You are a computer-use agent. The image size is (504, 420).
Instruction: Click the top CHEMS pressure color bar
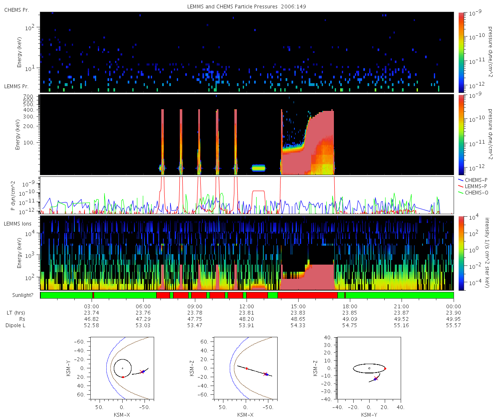pos(462,52)
